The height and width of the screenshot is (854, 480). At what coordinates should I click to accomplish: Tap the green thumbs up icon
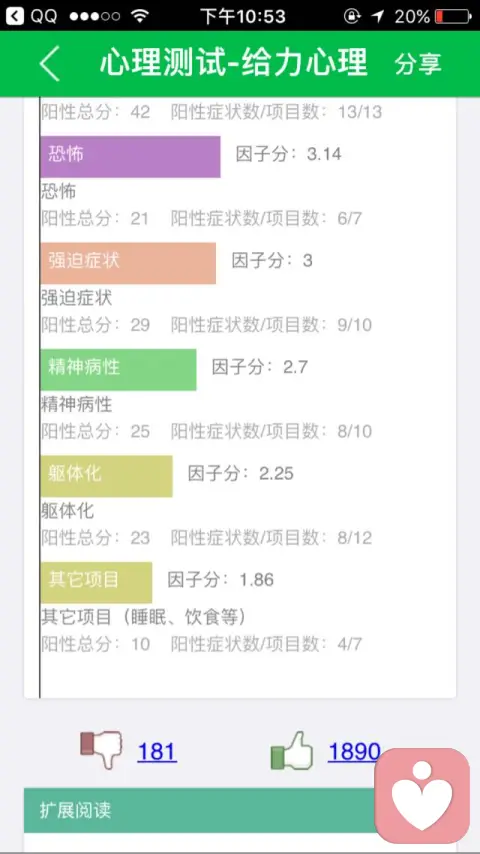click(291, 751)
